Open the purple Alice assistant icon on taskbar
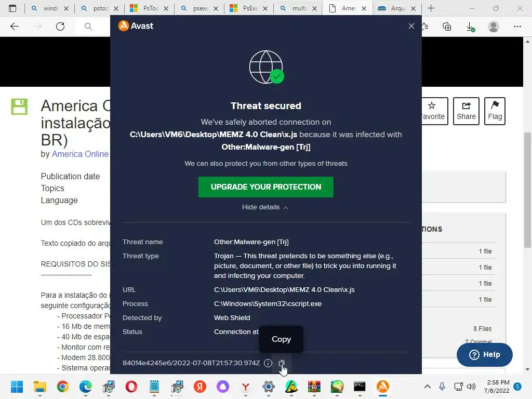This screenshot has width=532, height=399. pos(223,387)
